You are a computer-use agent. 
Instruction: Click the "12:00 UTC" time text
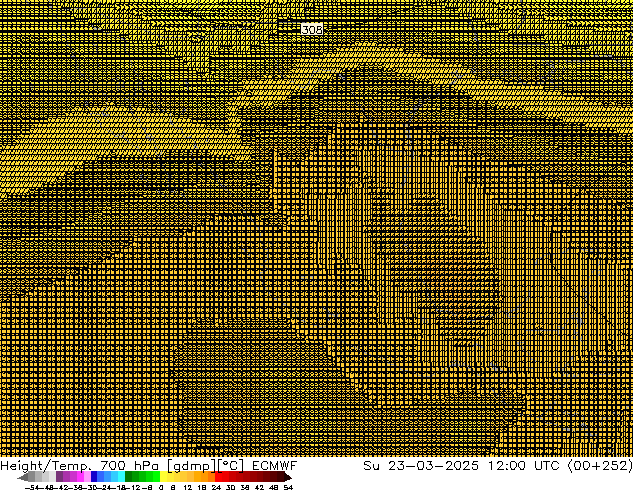click(524, 465)
